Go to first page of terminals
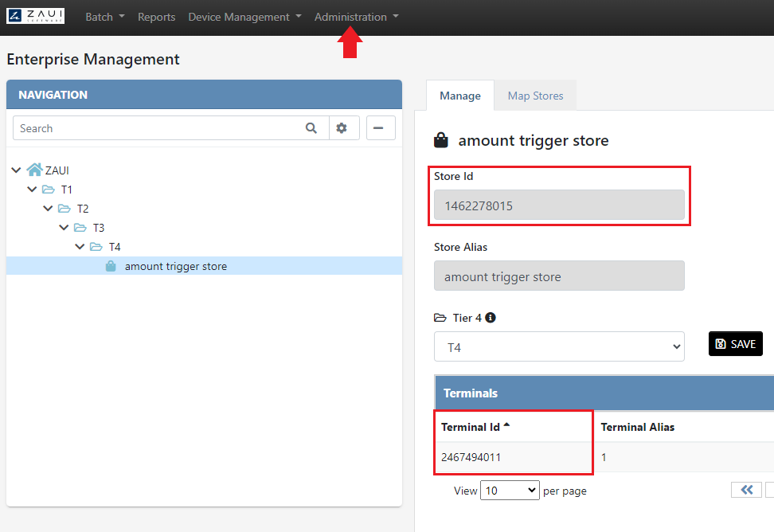This screenshot has height=532, width=774. (x=746, y=491)
